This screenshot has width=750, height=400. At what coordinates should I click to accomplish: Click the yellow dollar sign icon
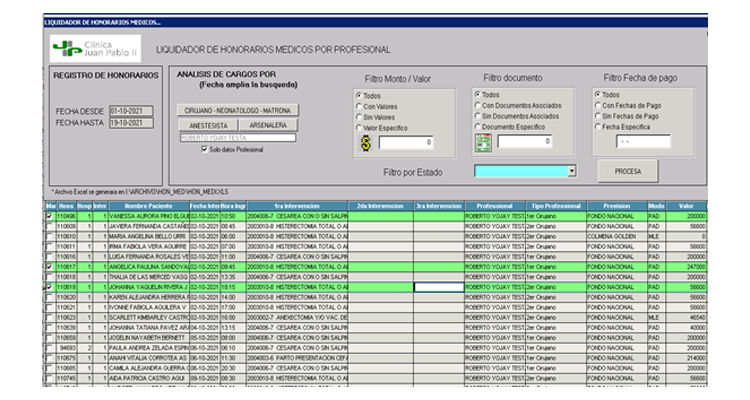pyautogui.click(x=365, y=143)
